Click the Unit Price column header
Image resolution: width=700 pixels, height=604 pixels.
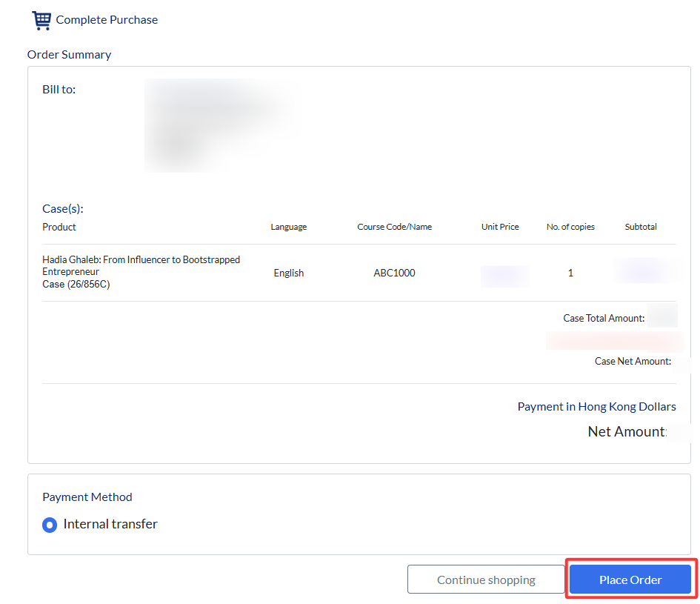[500, 227]
